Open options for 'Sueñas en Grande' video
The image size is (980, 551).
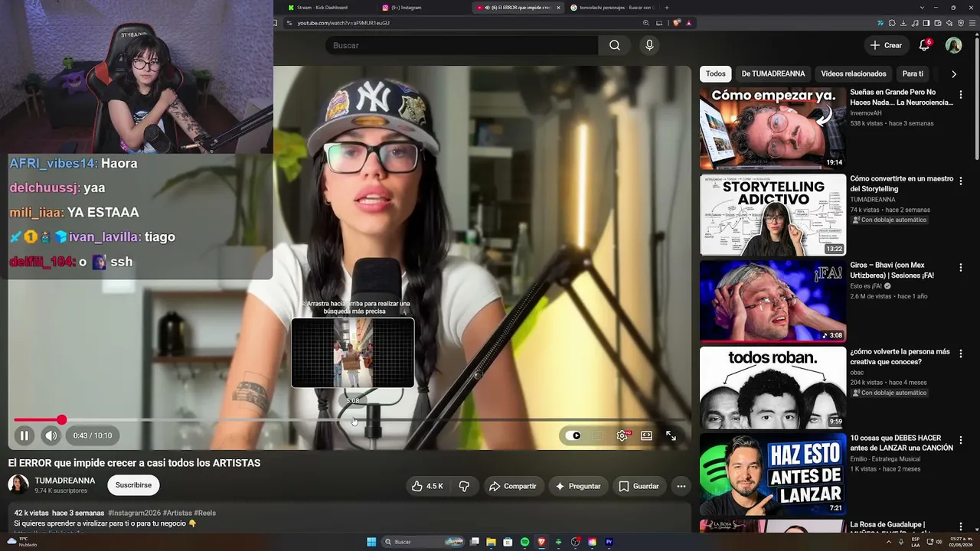(x=960, y=96)
